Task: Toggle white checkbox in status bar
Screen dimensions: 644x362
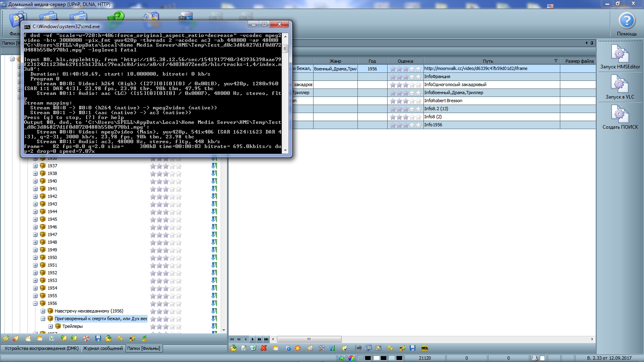Action: (x=542, y=358)
